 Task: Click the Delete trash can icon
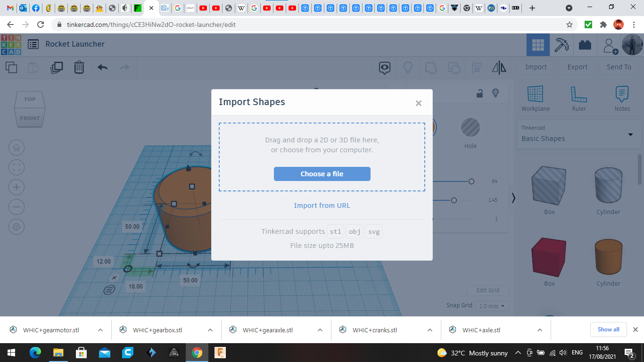(79, 67)
